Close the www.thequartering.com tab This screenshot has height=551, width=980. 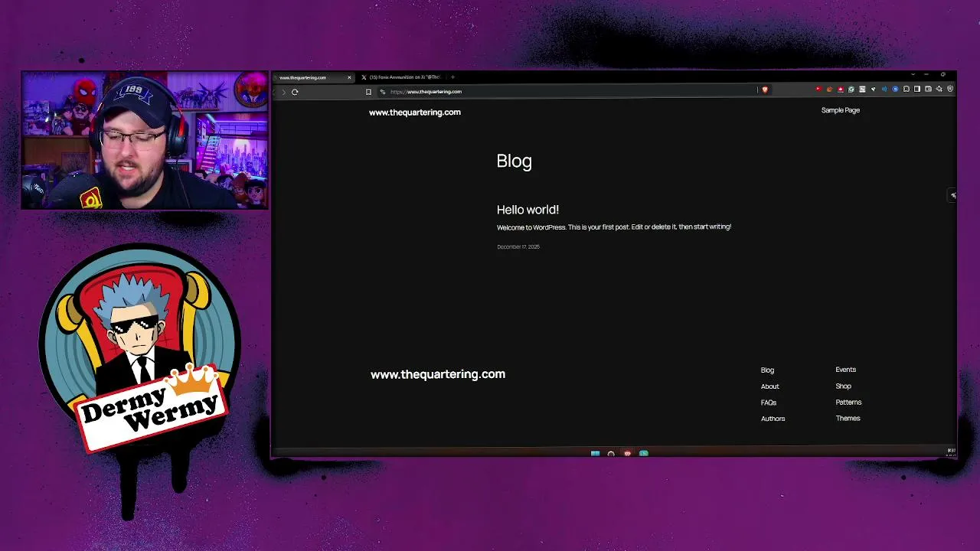pyautogui.click(x=349, y=77)
